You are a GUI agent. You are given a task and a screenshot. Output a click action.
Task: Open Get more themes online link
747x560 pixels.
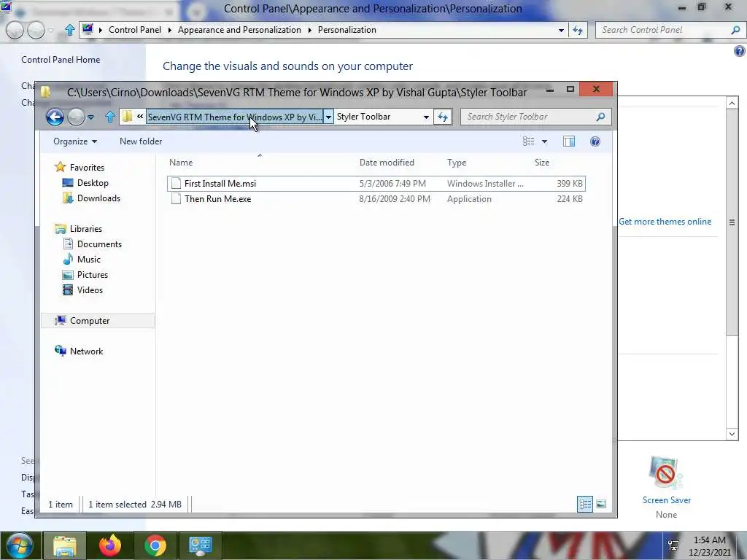pos(665,222)
